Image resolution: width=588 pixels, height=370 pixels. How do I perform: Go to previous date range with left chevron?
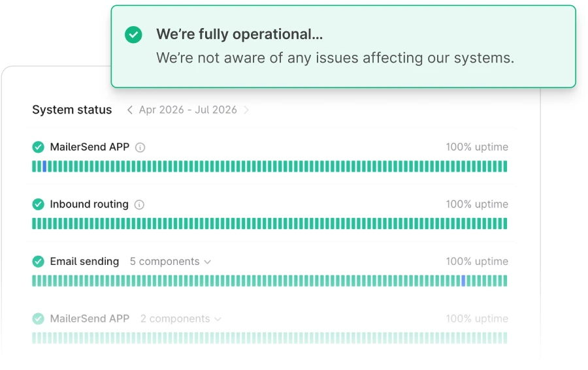[130, 110]
